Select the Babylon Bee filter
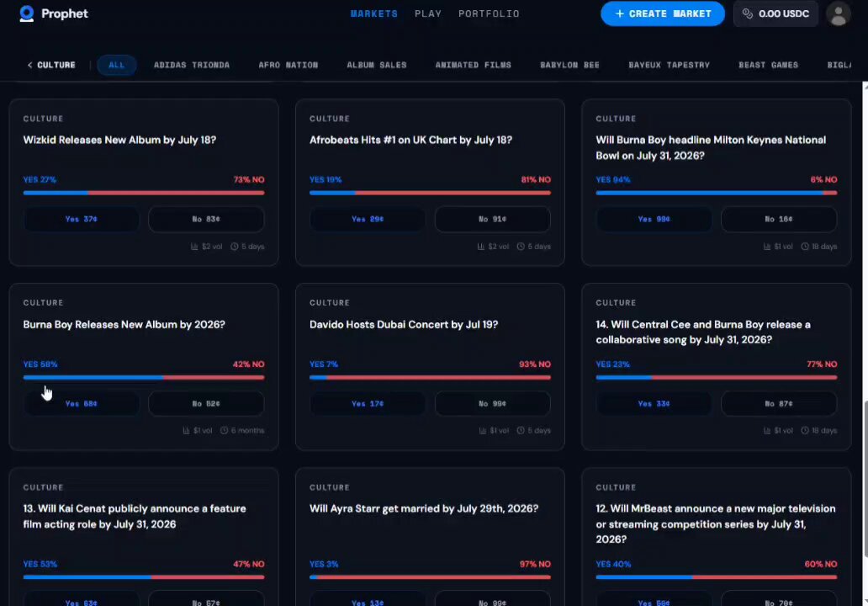Viewport: 868px width, 606px height. [x=569, y=65]
